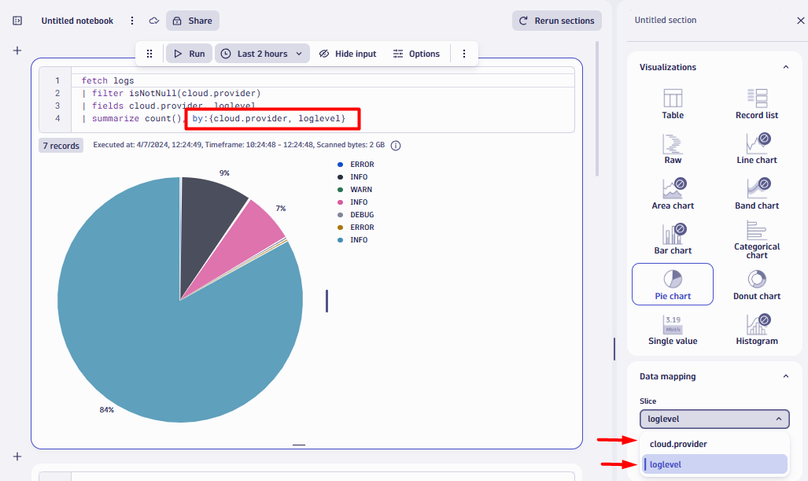Image resolution: width=808 pixels, height=481 pixels.
Task: Choose the Record list visualization
Action: point(757,102)
